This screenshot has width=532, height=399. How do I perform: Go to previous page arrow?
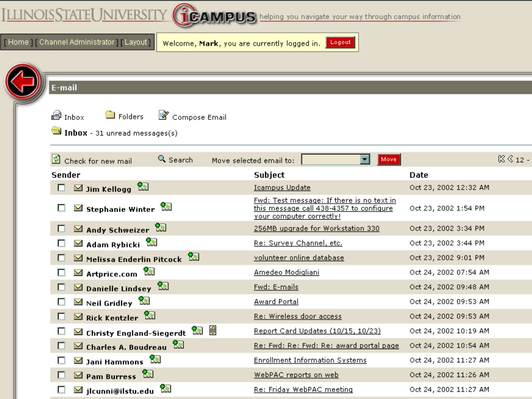coord(510,159)
